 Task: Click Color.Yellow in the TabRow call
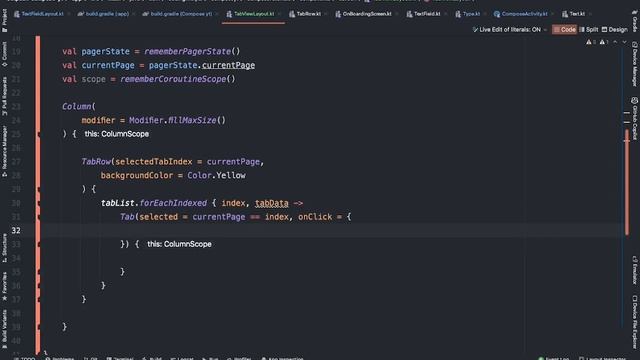tap(216, 176)
